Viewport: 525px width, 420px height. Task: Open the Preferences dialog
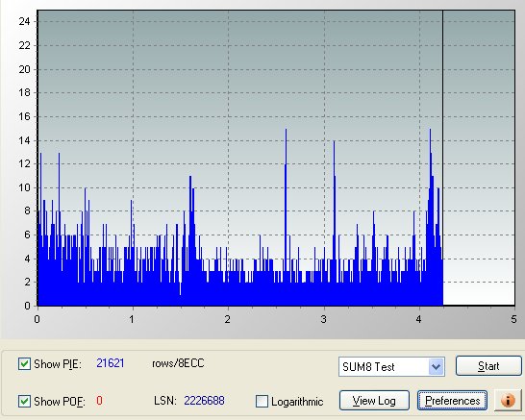pyautogui.click(x=452, y=400)
